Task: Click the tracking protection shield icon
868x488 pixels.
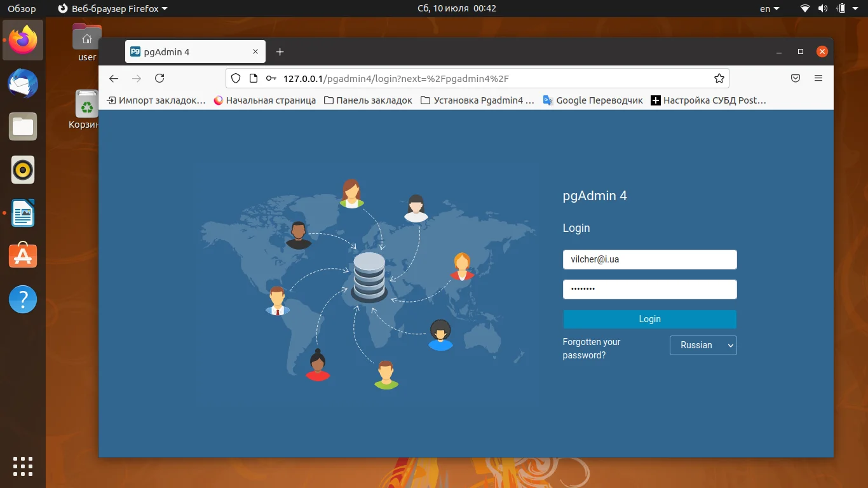Action: pyautogui.click(x=235, y=78)
